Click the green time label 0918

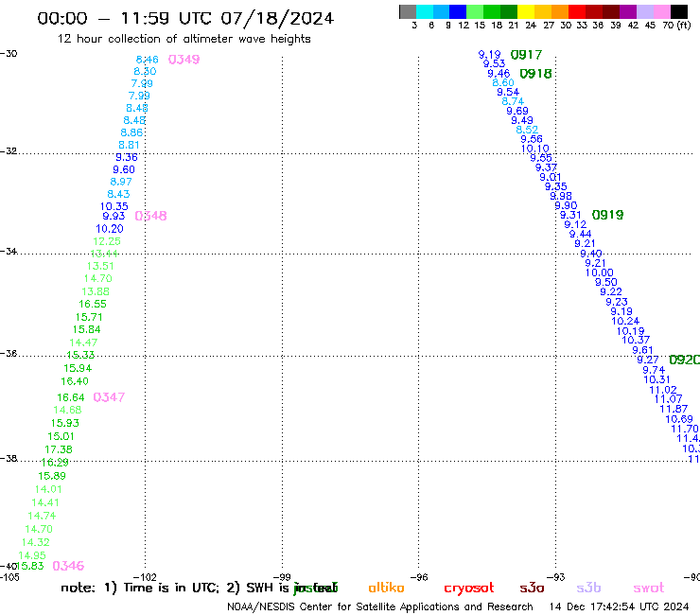(x=535, y=73)
